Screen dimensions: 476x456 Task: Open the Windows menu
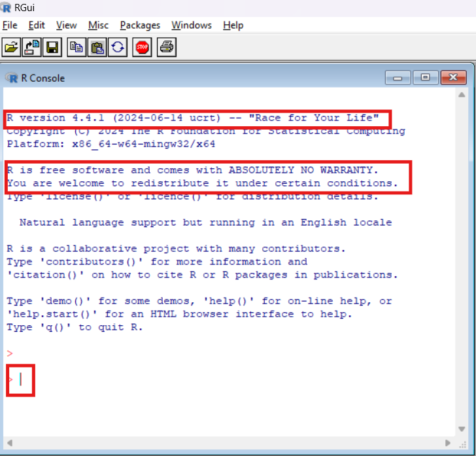[192, 25]
